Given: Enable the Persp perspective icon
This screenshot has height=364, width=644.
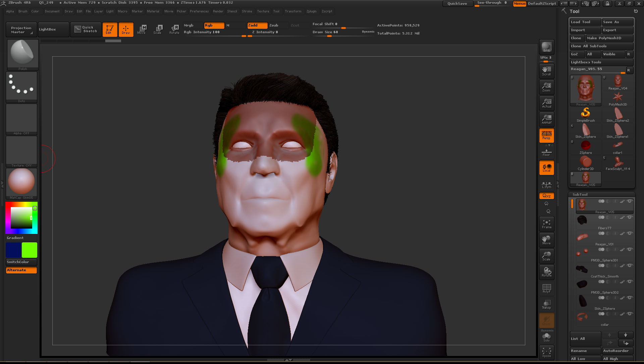Looking at the screenshot, I should (x=546, y=135).
